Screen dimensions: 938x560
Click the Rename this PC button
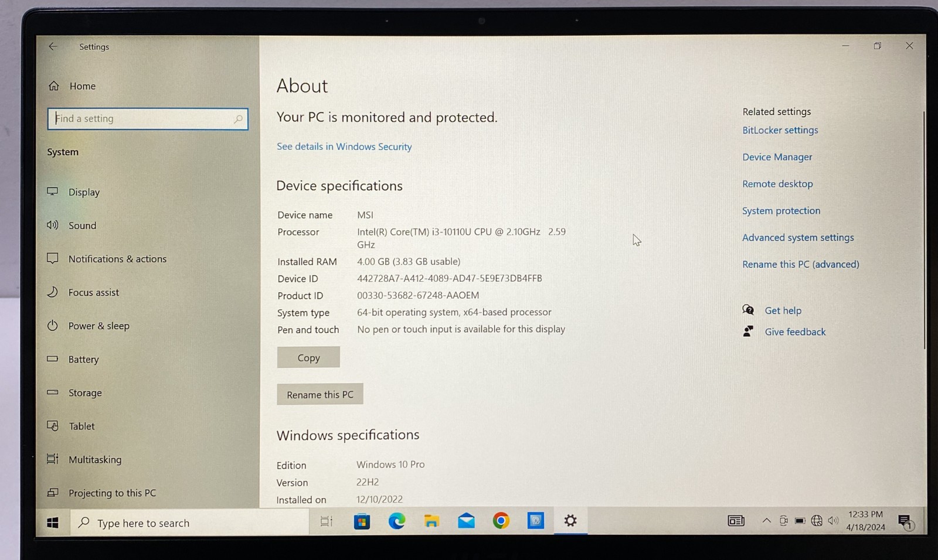point(320,394)
